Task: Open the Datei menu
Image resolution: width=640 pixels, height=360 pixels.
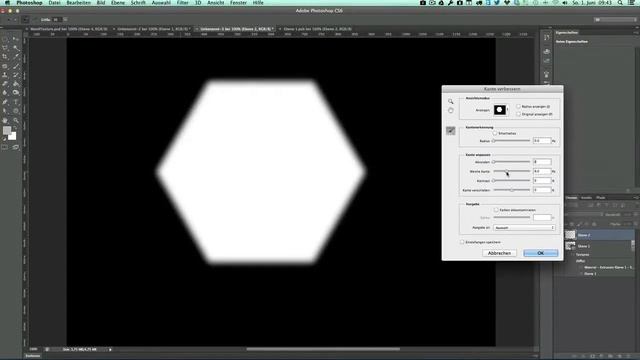Action: pos(54,3)
